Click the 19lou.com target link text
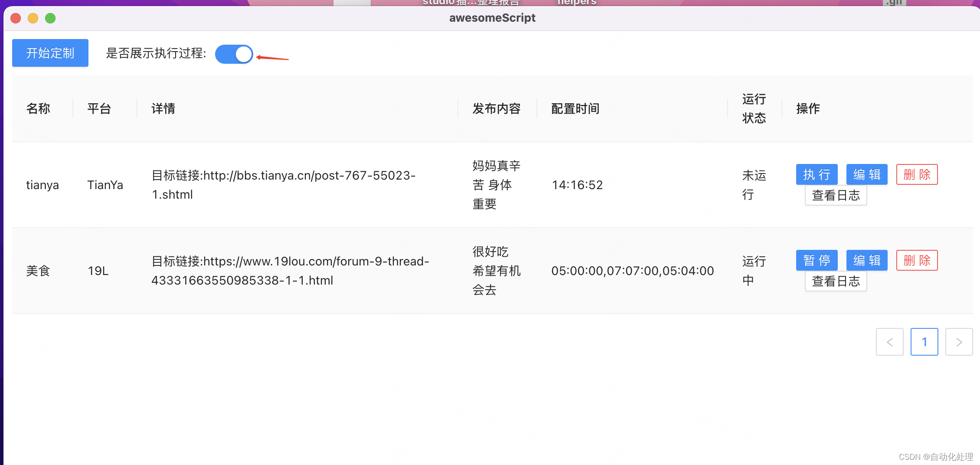Screen dimensions: 980x465 pos(290,271)
